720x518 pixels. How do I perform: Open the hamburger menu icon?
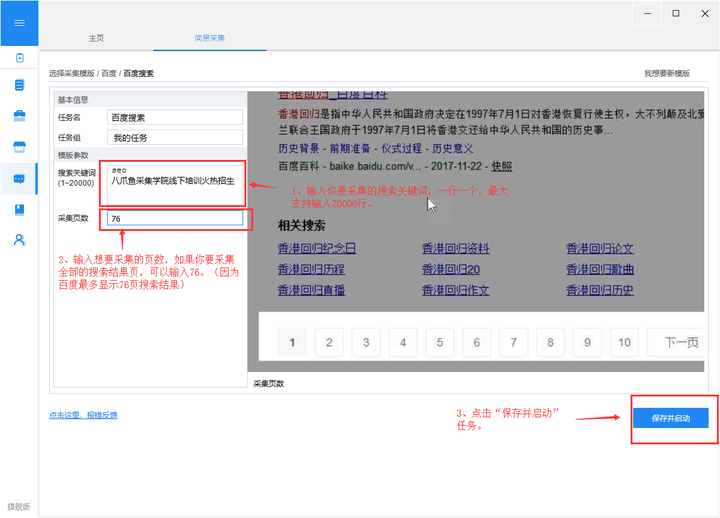pyautogui.click(x=19, y=23)
